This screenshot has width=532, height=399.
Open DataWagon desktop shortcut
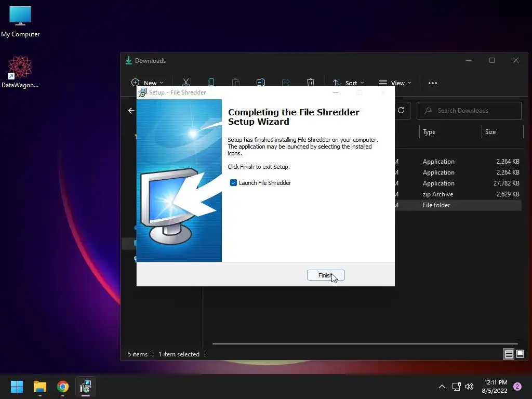coord(20,72)
